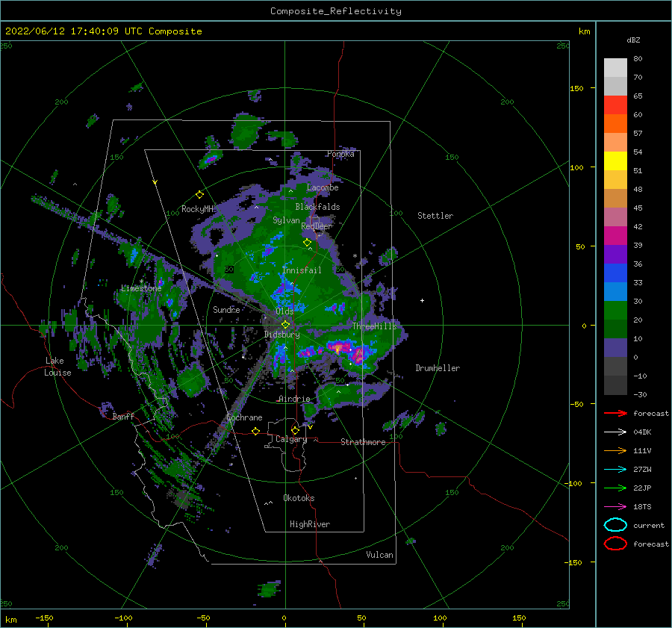Click the Lake Louise label
The height and width of the screenshot is (628, 672).
coord(57,367)
